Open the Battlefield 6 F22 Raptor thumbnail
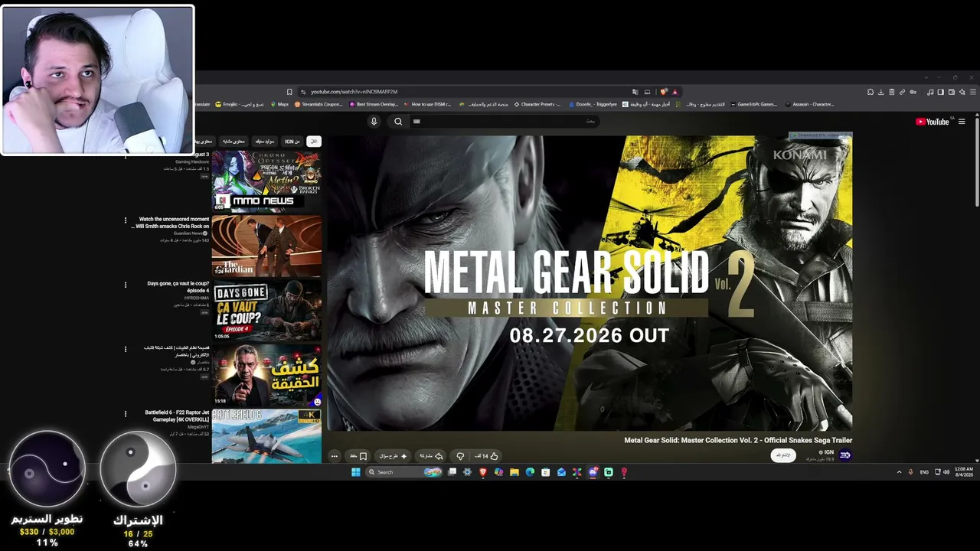This screenshot has height=551, width=980. 266,436
